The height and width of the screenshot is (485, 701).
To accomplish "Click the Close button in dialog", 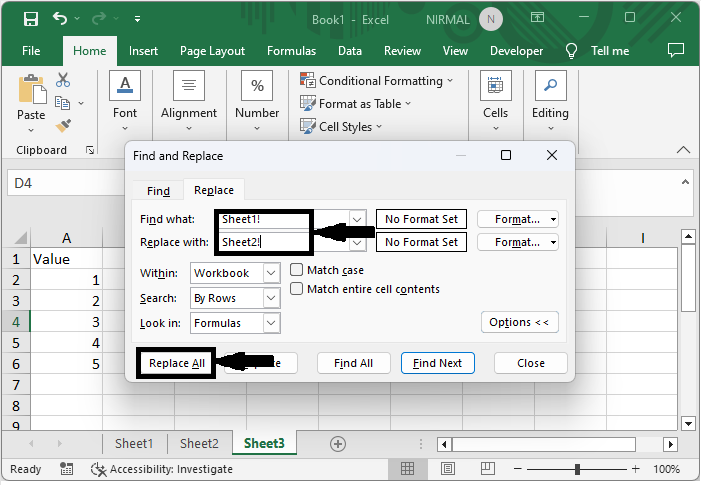I will point(531,363).
